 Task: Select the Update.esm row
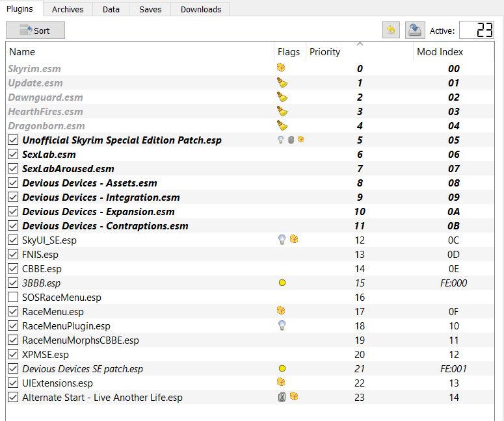pos(250,83)
